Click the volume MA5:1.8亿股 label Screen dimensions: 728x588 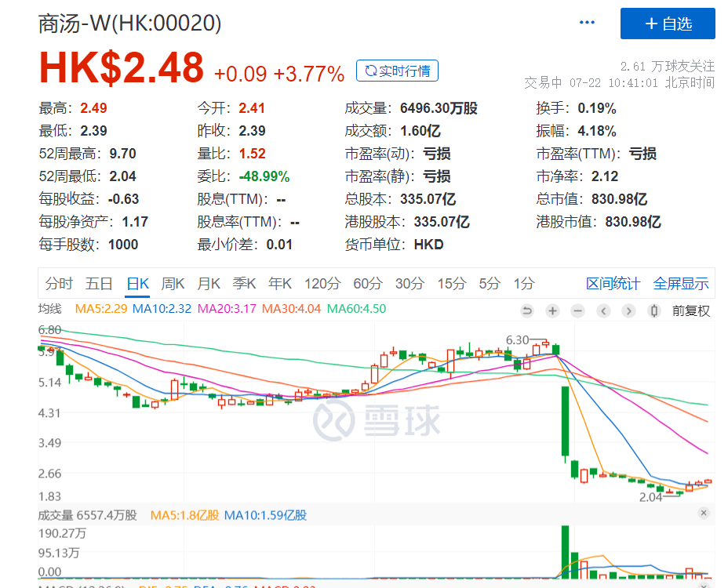pyautogui.click(x=184, y=515)
